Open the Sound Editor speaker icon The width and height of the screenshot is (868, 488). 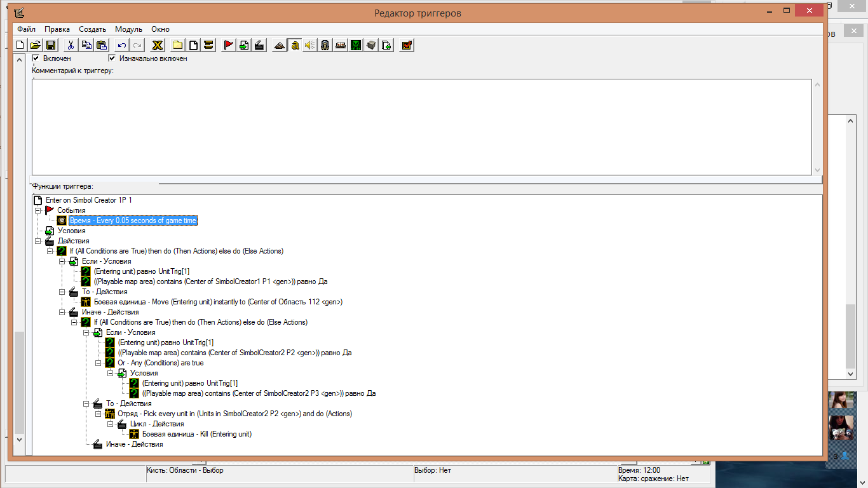[x=310, y=45]
